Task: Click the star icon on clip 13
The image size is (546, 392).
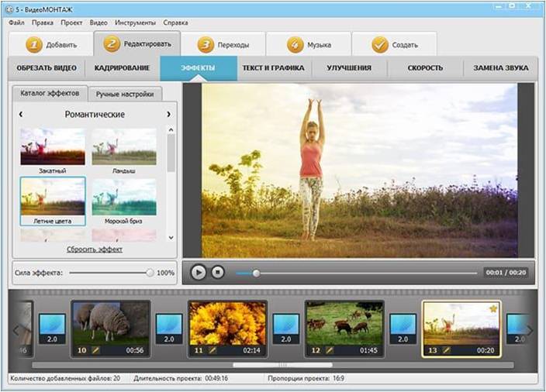Action: click(492, 309)
